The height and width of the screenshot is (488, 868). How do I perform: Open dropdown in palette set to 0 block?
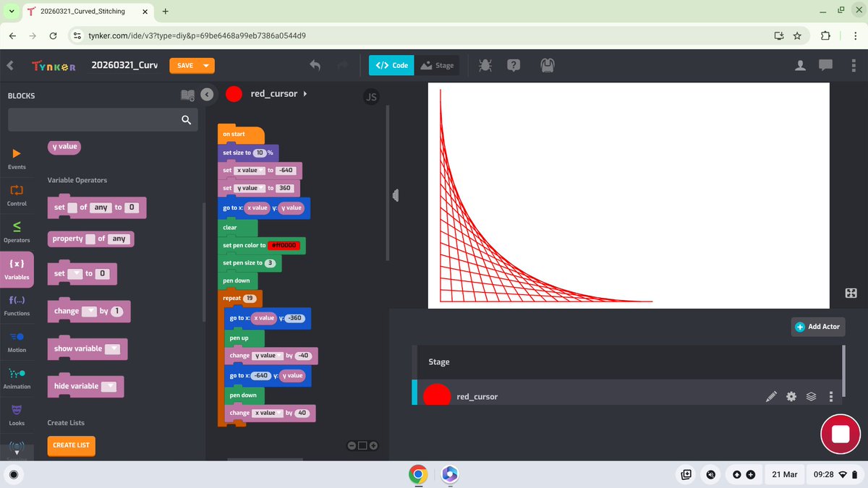click(x=75, y=274)
